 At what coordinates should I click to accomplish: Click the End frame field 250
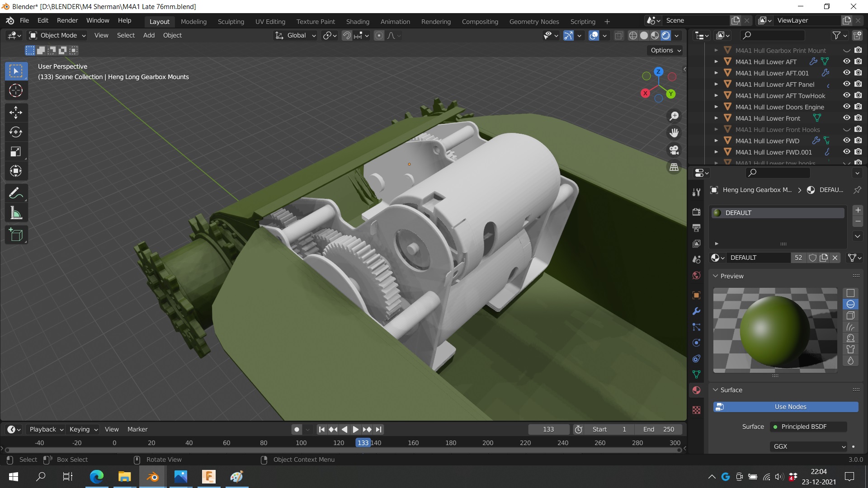pos(658,429)
